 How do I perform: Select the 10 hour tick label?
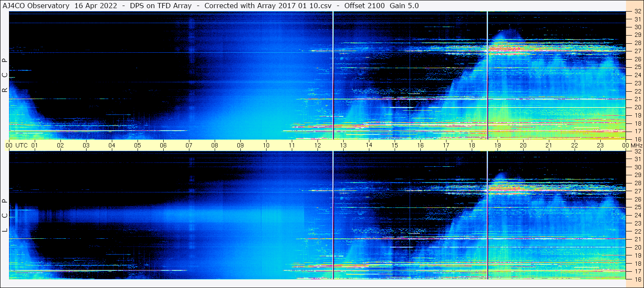pos(266,145)
